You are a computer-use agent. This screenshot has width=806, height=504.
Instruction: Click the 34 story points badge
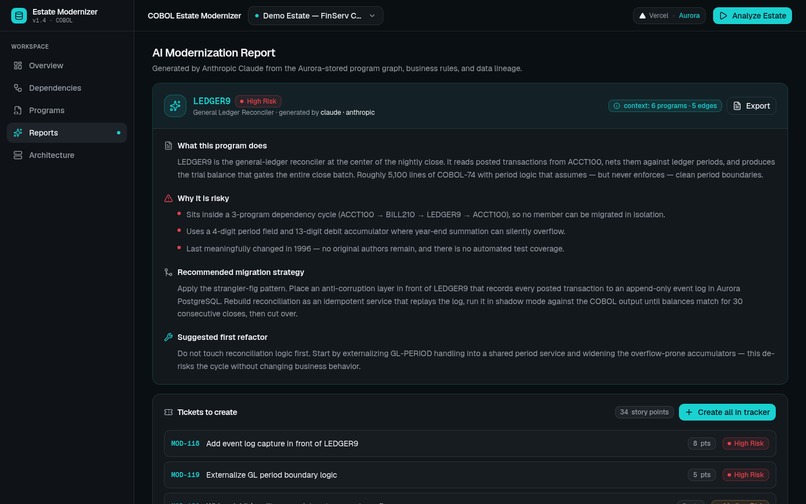(644, 412)
